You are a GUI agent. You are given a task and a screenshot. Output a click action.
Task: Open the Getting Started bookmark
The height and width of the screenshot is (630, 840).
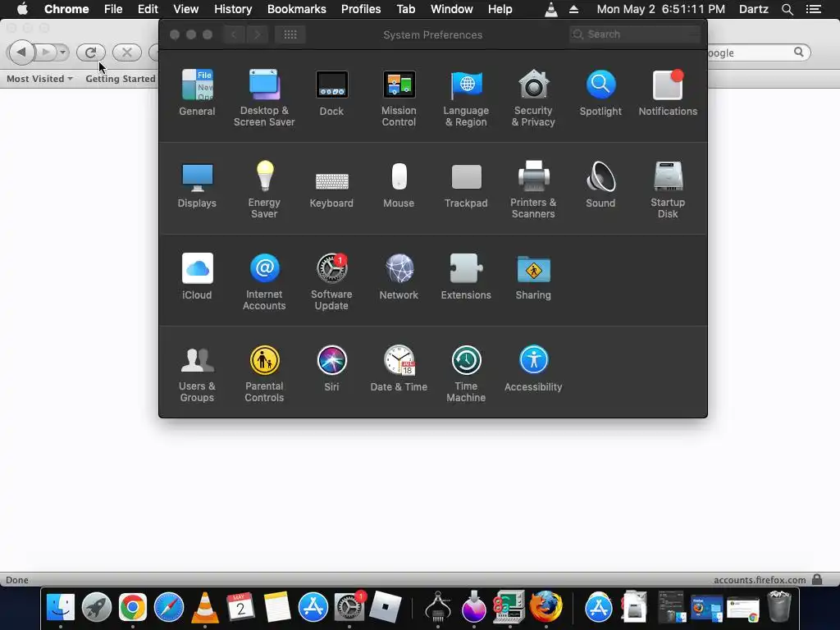[121, 79]
